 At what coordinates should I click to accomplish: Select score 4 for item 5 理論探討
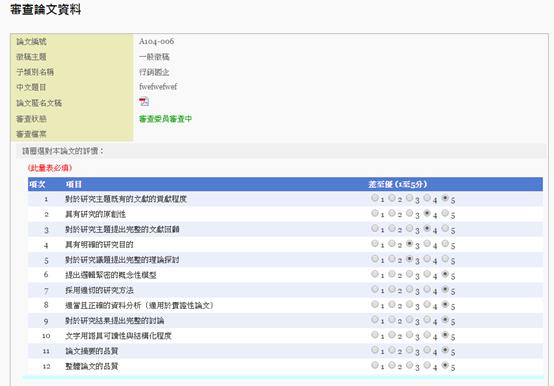427,259
